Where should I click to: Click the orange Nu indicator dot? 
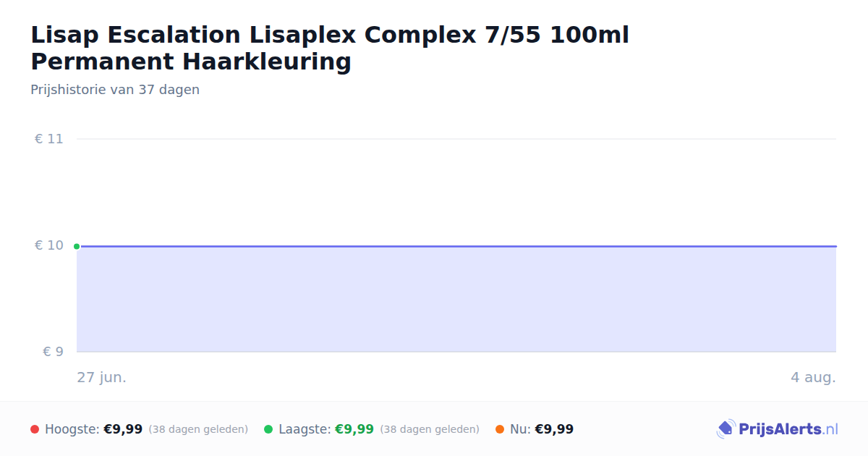click(x=500, y=429)
